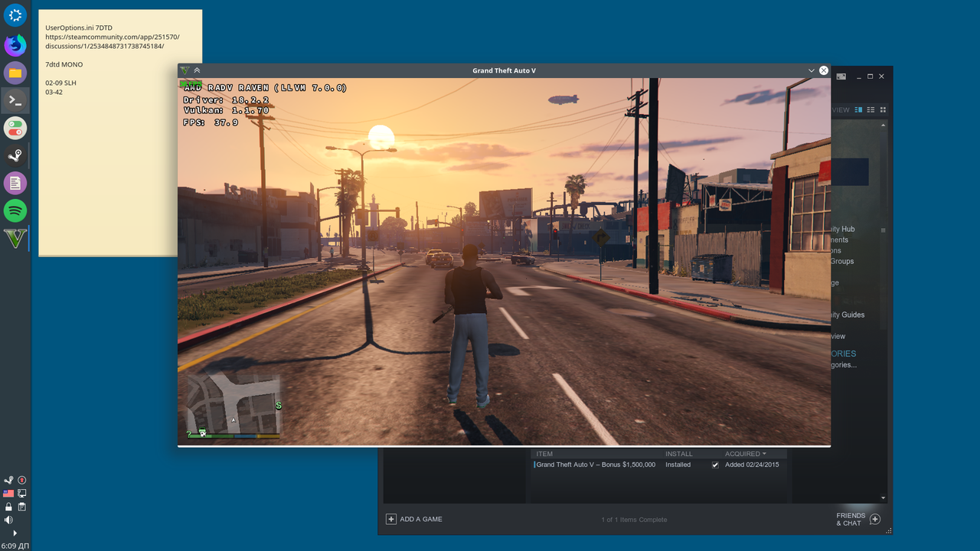Screen dimensions: 980x551
Task: Close the Grand Theft Auto V window
Action: pyautogui.click(x=824, y=70)
